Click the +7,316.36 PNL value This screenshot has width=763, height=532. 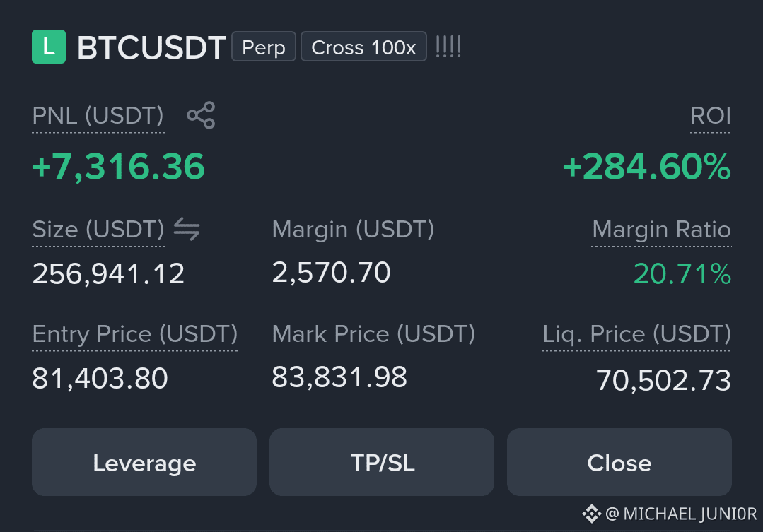point(118,167)
